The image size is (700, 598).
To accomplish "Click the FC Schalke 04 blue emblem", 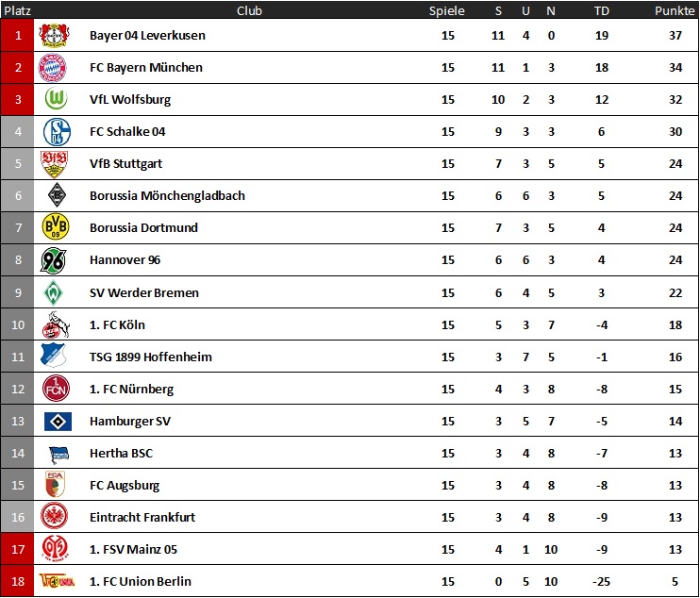I will point(57,132).
